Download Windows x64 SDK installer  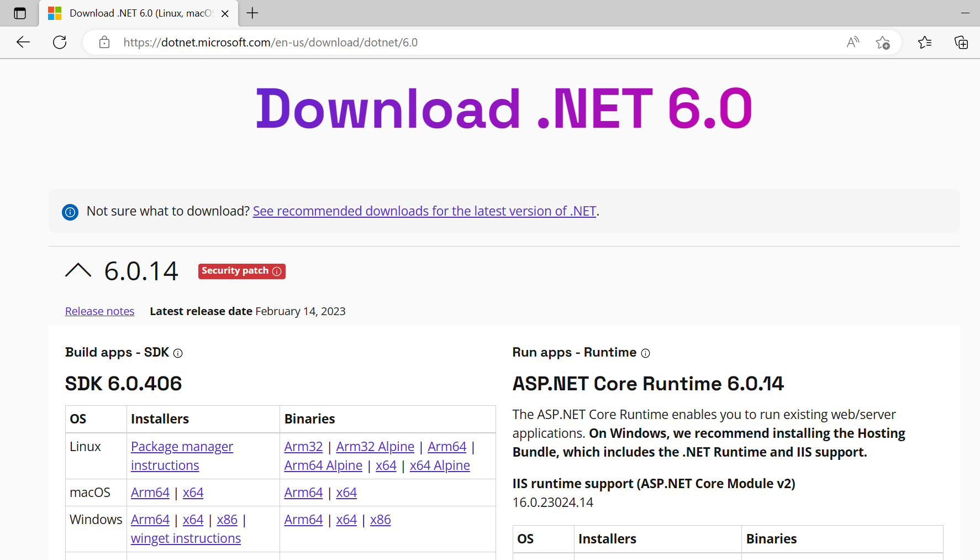tap(193, 520)
